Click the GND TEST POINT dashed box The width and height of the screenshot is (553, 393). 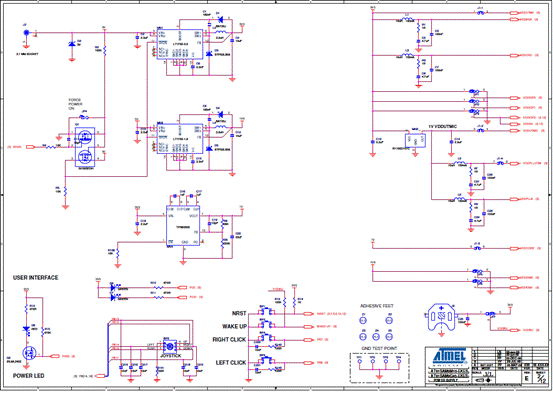tap(379, 368)
